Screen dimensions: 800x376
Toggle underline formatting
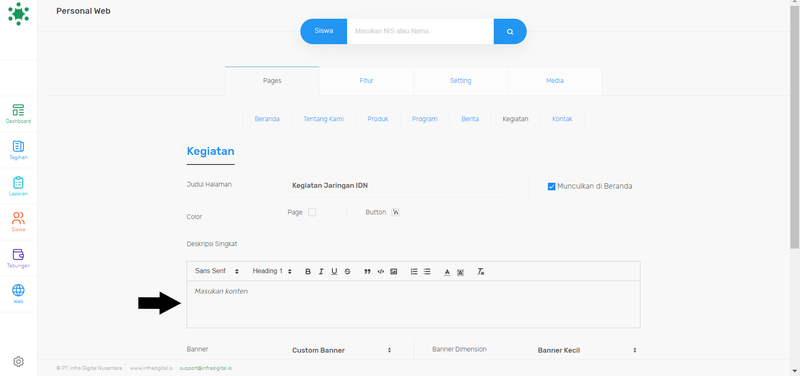tap(334, 271)
